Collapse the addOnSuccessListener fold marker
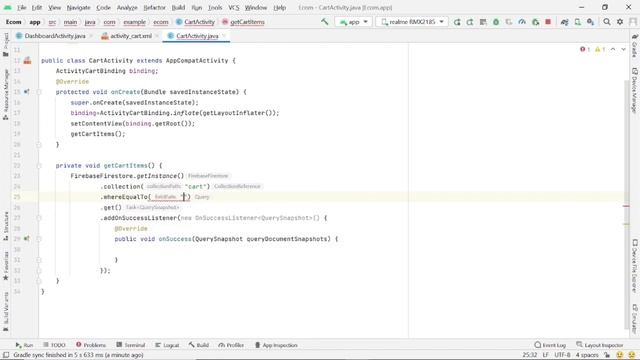This screenshot has width=640, height=360. [x=39, y=218]
